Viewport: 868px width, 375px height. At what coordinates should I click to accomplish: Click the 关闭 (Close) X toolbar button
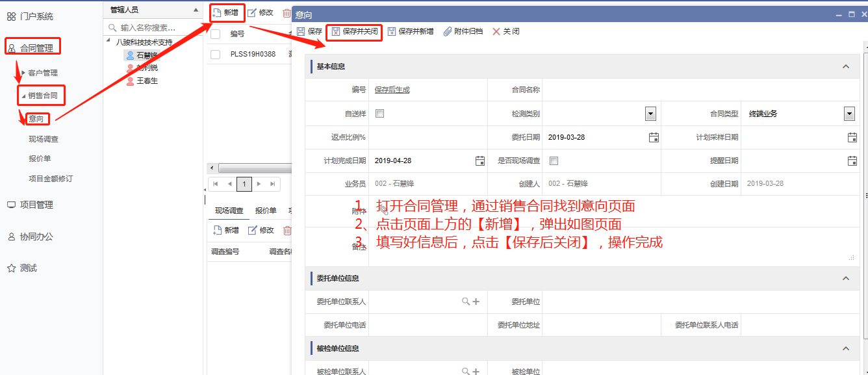[x=505, y=31]
